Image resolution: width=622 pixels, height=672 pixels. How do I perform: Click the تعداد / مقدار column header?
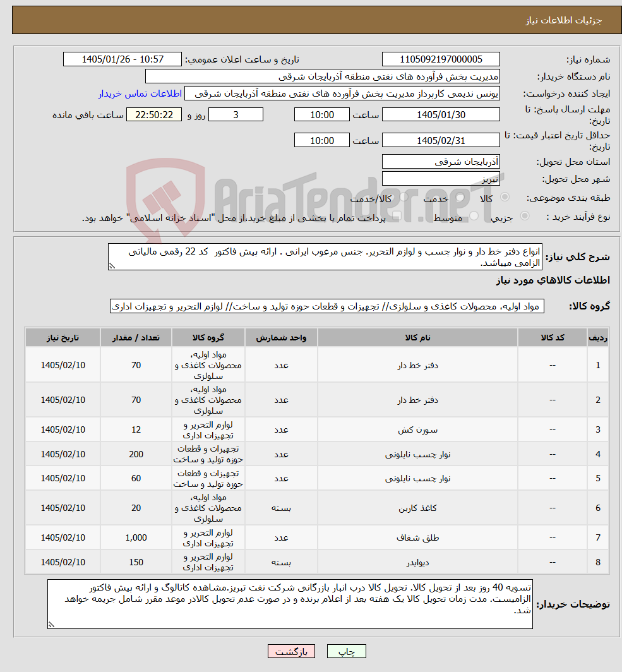(x=136, y=338)
